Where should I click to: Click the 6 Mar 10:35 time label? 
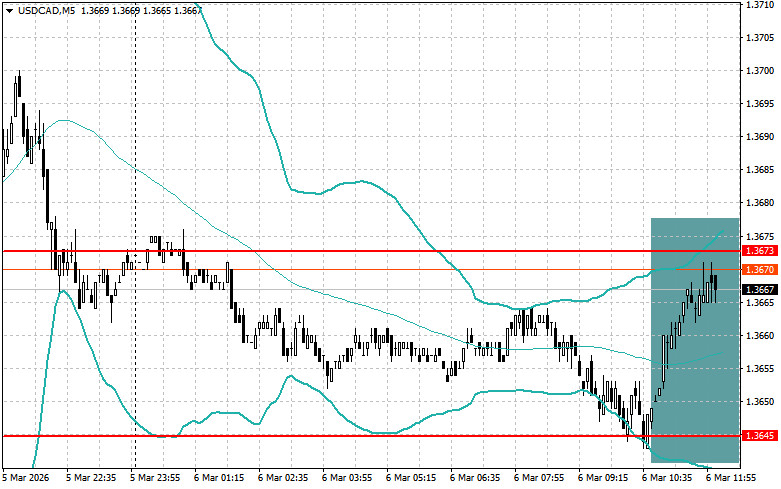pyautogui.click(x=667, y=478)
